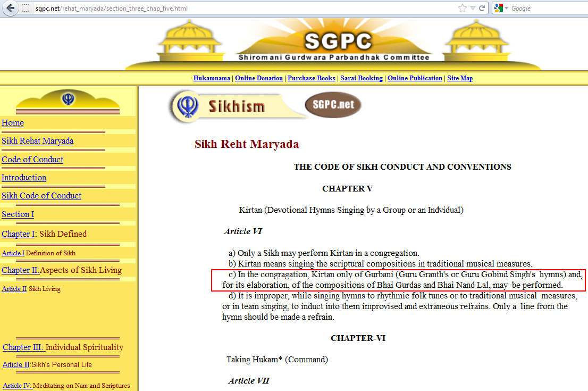Bookmark this page with the star icon

point(463,9)
